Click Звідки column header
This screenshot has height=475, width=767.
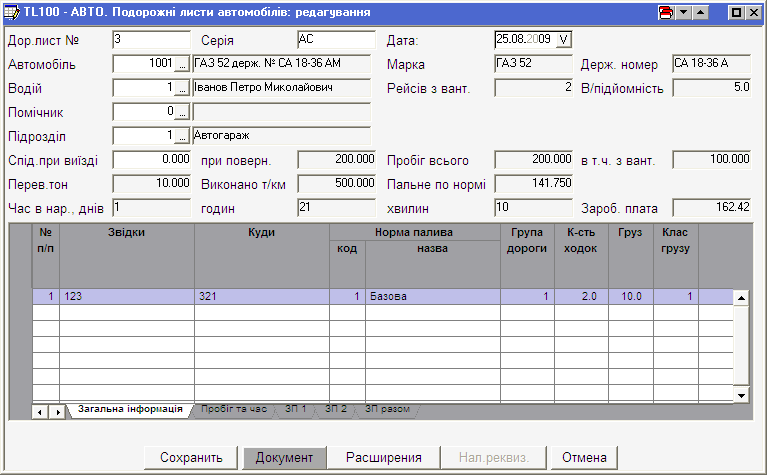point(127,256)
